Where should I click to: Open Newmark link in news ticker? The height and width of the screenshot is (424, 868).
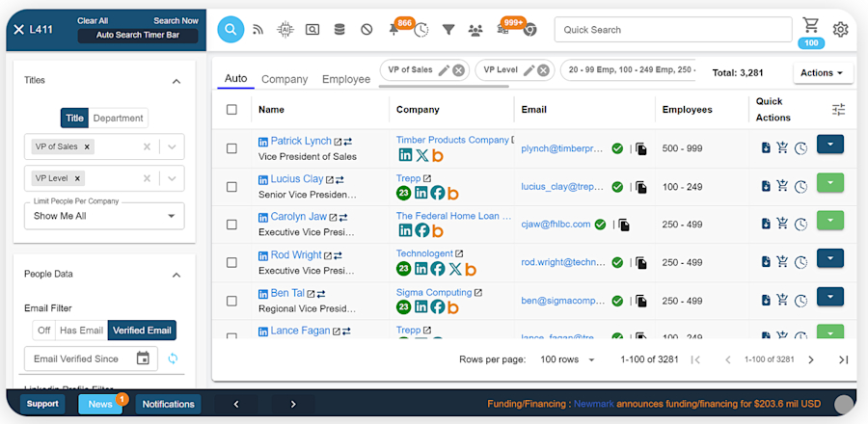point(594,404)
